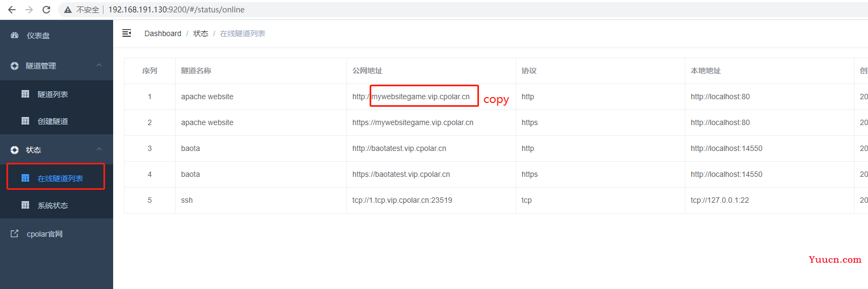Collapse the 状态 menu chevron
The image size is (868, 289).
pyautogui.click(x=99, y=149)
